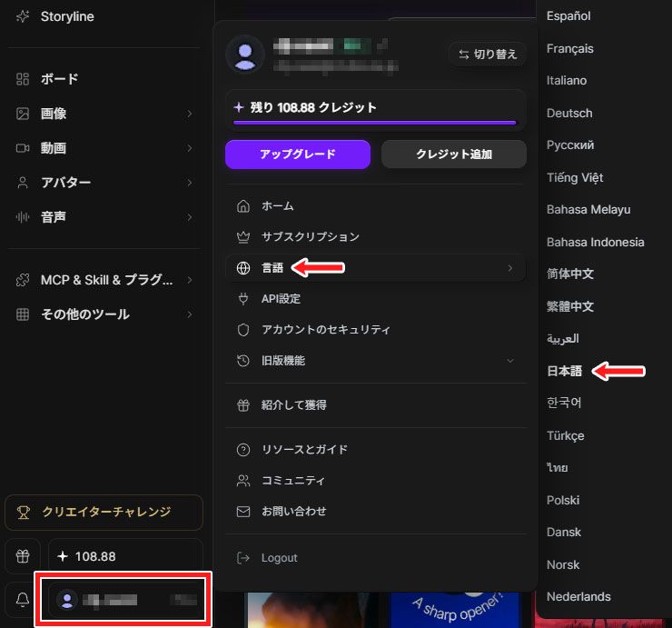Click the envelope icon beside お問い合わせ
The width and height of the screenshot is (672, 628).
[x=243, y=512]
